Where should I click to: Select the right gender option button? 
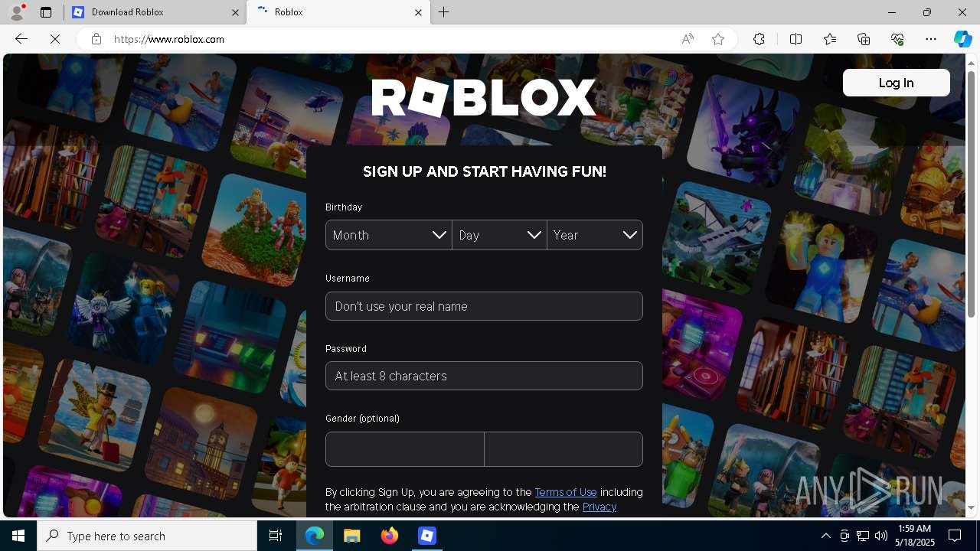[x=563, y=449]
